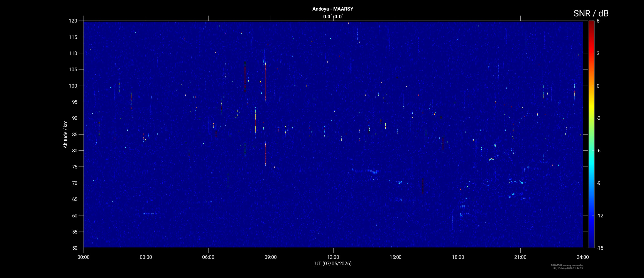The width and height of the screenshot is (644, 278).
Task: Click the altitude tick label '70'
Action: (74, 183)
